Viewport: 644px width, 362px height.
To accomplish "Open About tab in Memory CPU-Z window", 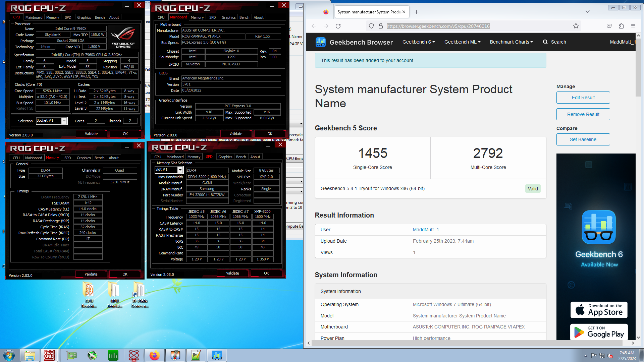I will (x=114, y=158).
